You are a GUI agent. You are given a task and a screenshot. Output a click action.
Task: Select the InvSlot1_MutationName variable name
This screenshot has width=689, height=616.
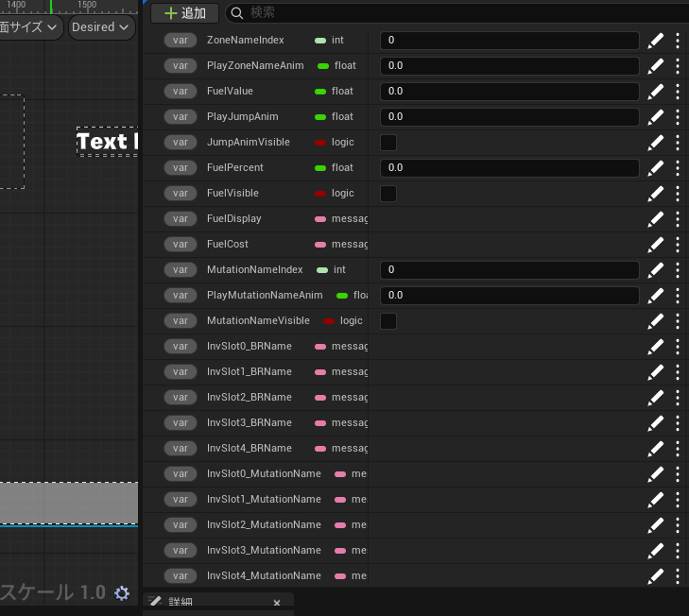[264, 499]
